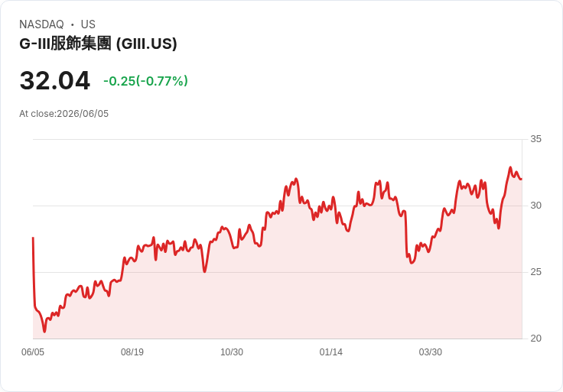Click the 06/05 date label on x-axis
The height and width of the screenshot is (392, 563).
point(33,352)
